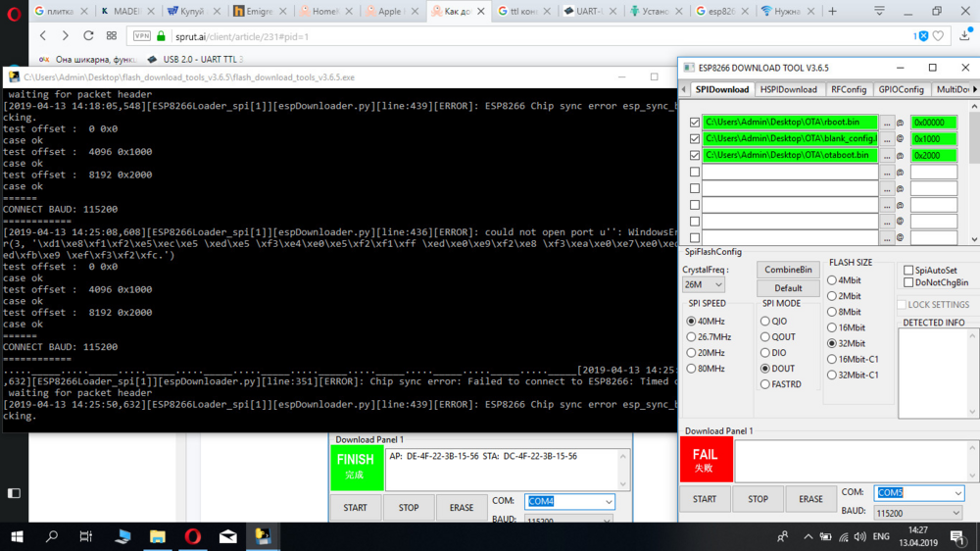Open Opera from the taskbar
980x551 pixels.
192,536
